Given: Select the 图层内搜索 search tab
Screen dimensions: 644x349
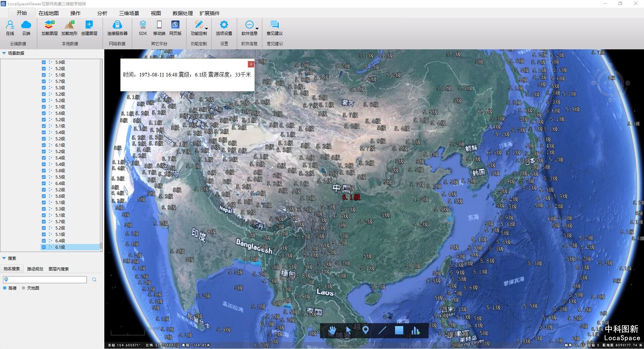Looking at the screenshot, I should pyautogui.click(x=59, y=269).
